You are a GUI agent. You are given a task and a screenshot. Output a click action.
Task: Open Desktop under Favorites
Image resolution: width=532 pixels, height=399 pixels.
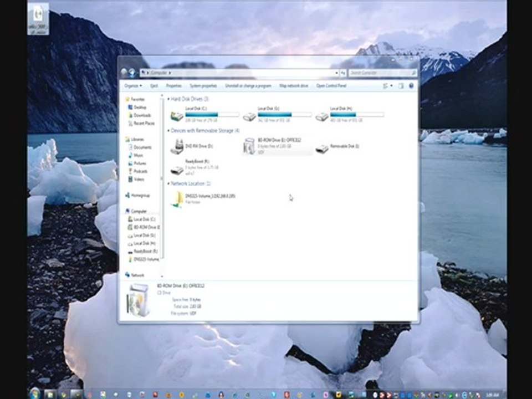tap(137, 107)
